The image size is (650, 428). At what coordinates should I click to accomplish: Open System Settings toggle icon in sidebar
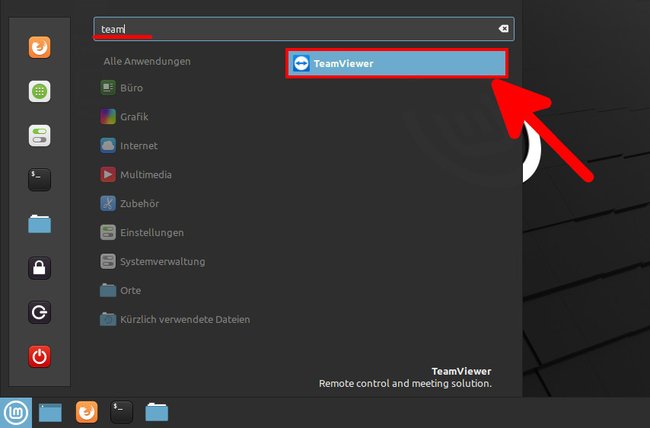click(x=39, y=136)
